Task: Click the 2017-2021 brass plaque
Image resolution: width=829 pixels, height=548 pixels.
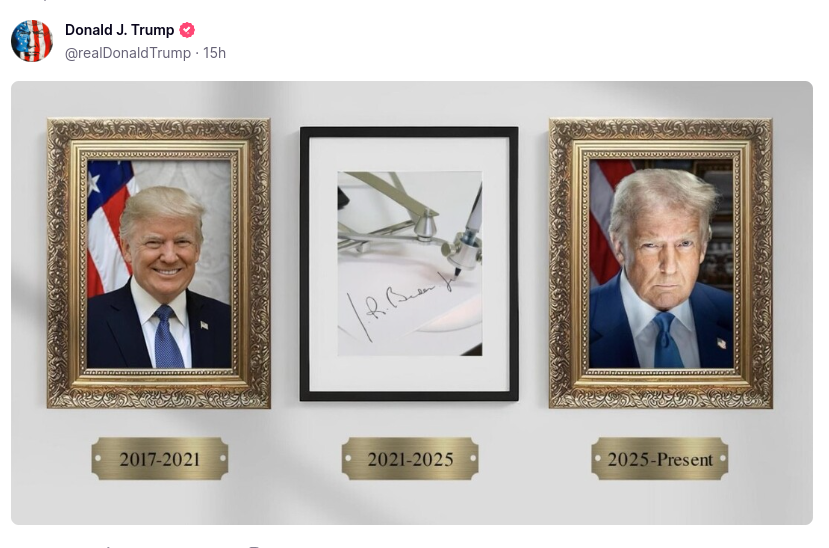Action: pyautogui.click(x=160, y=459)
